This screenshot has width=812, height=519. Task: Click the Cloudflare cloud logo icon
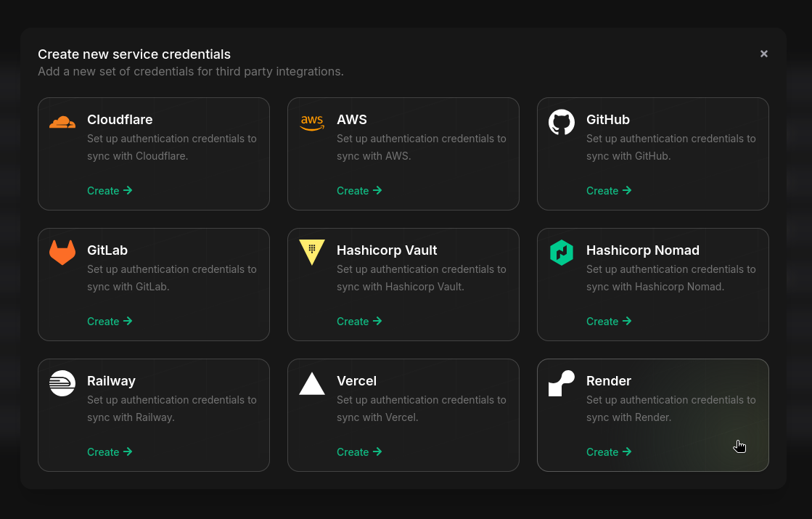click(x=62, y=122)
